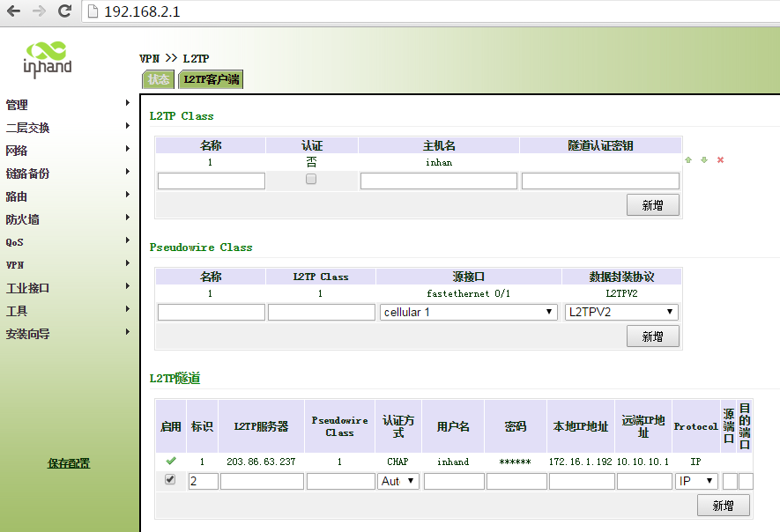Click the green enabled checkmark in the L2TP tunnel row
This screenshot has height=532, width=780.
170,461
